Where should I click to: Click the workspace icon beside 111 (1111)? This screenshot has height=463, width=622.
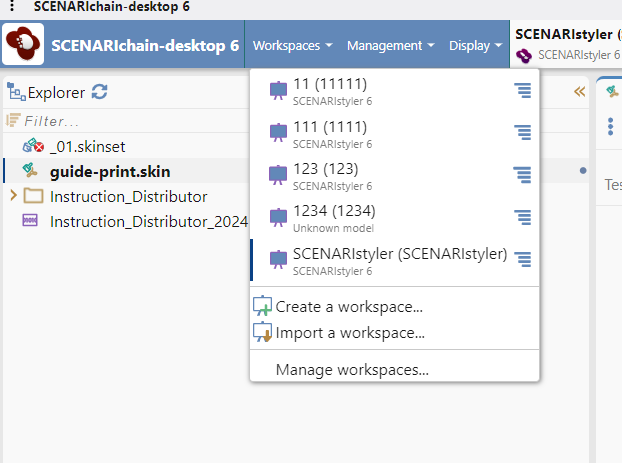278,132
